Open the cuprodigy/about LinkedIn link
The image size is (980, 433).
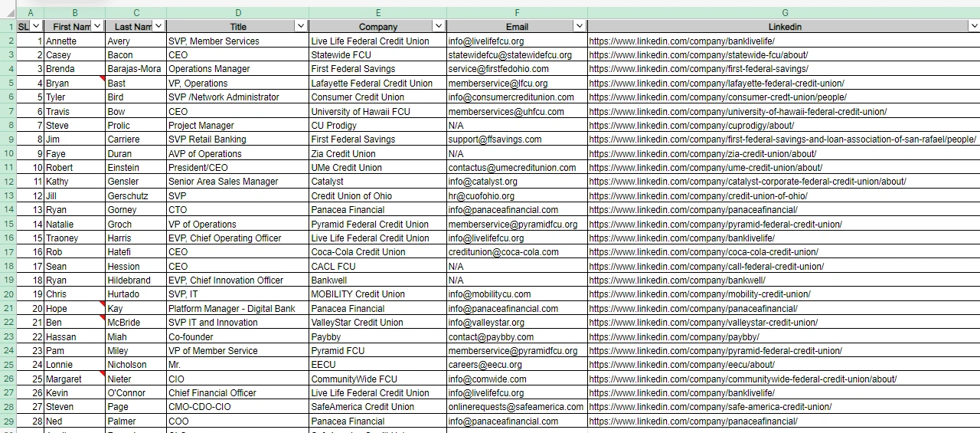click(691, 126)
